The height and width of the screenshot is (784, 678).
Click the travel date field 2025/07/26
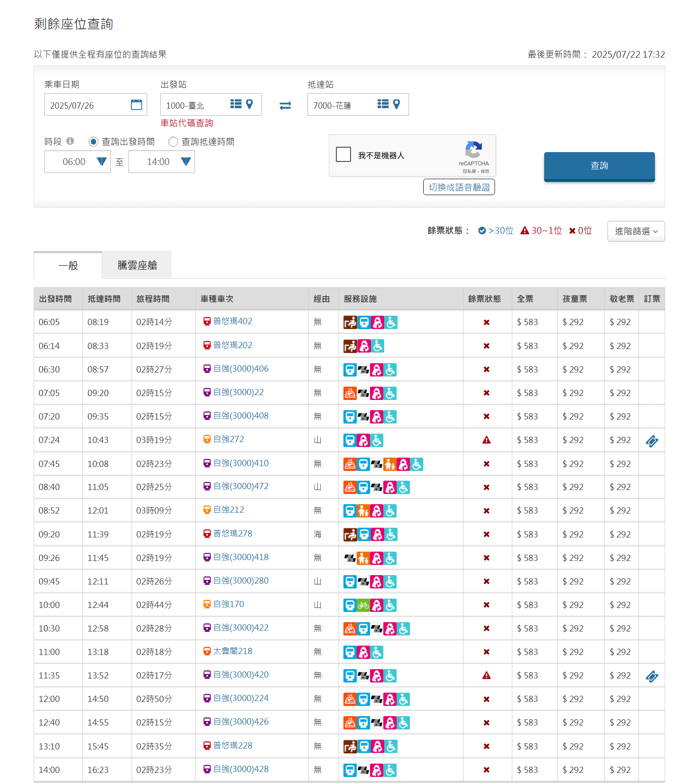click(96, 105)
